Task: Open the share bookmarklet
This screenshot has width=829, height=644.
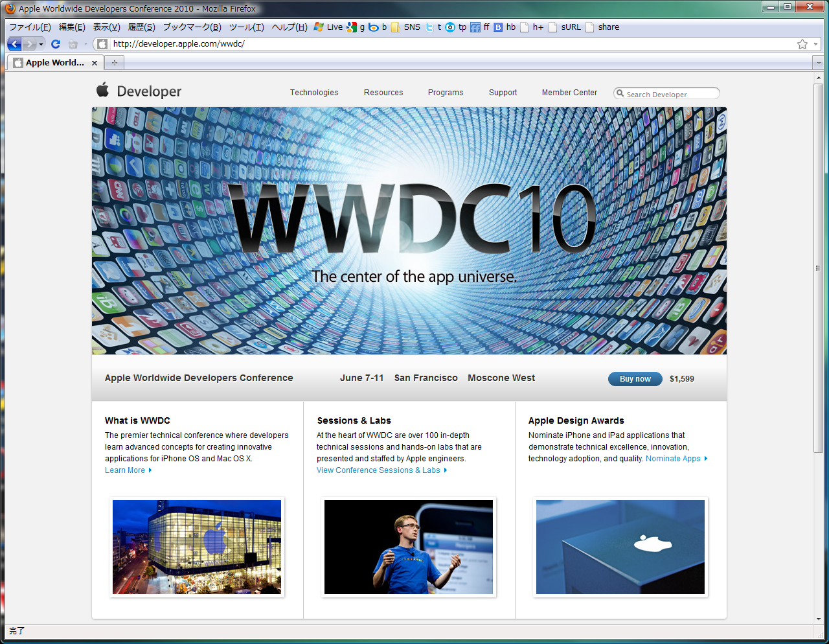Action: click(x=602, y=27)
